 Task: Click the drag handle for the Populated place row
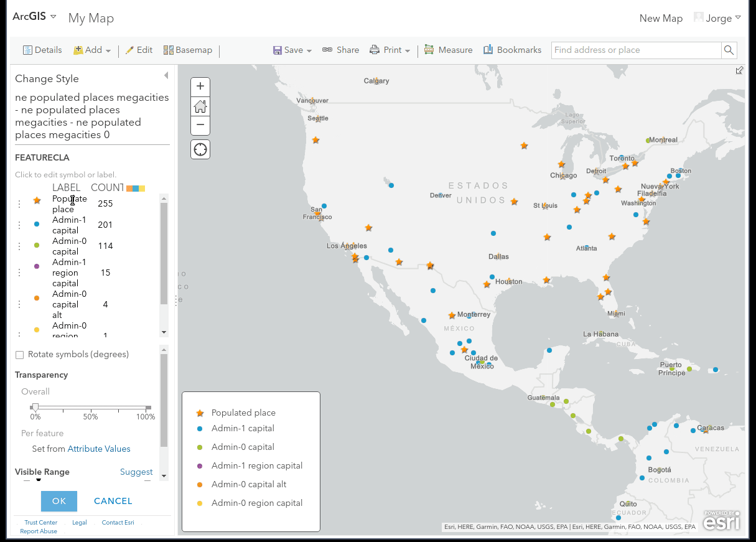point(19,203)
